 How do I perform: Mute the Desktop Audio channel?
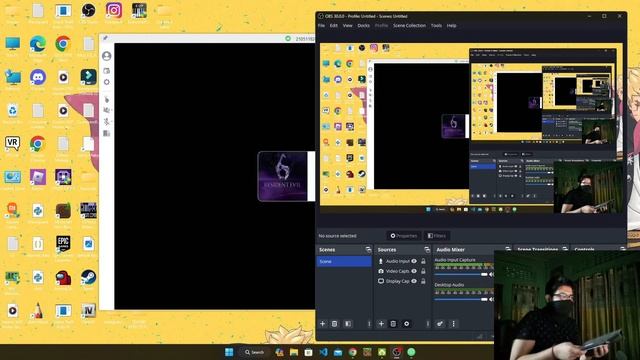491,300
